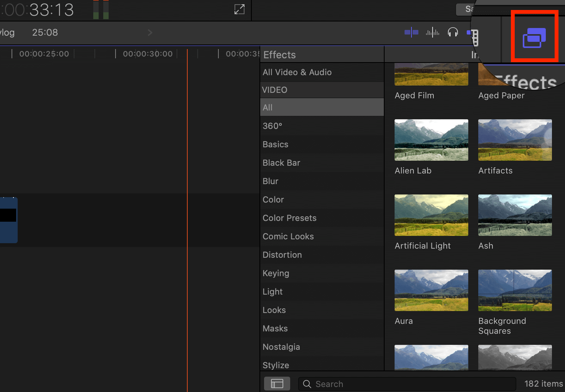
Task: Click the 33:13 timecode display
Action: click(x=51, y=10)
